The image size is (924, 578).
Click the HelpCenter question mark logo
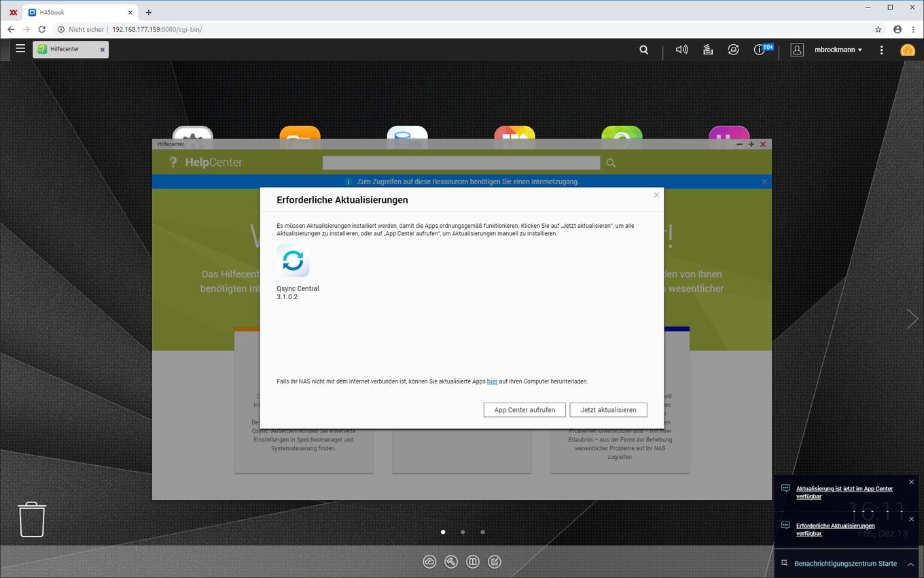[173, 163]
